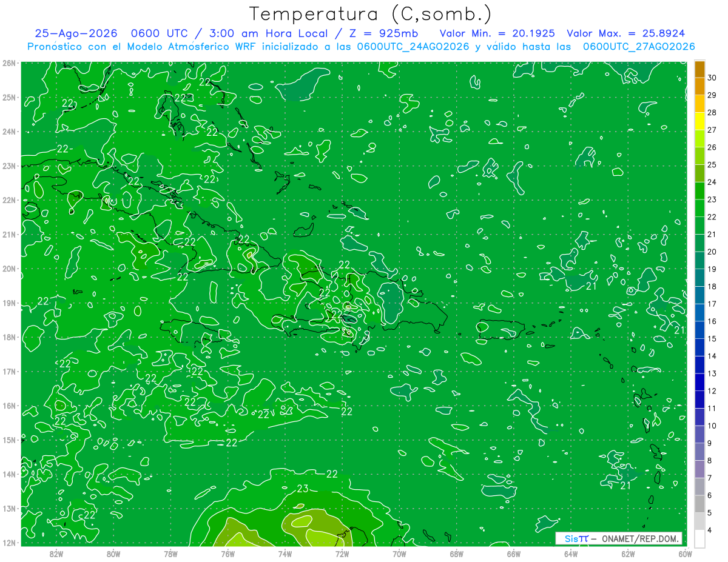Click the colorbar legend value 9
728x562 pixels.
tap(710, 443)
